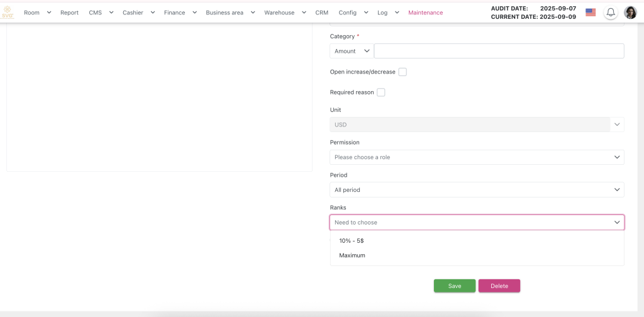644x317 pixels.
Task: Open the Amount category type dropdown
Action: (351, 51)
